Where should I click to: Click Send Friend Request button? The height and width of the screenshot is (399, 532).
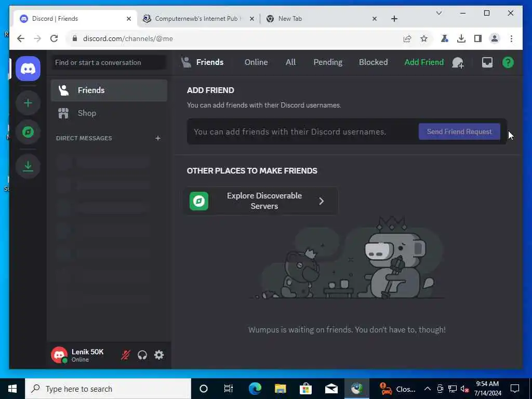(459, 131)
